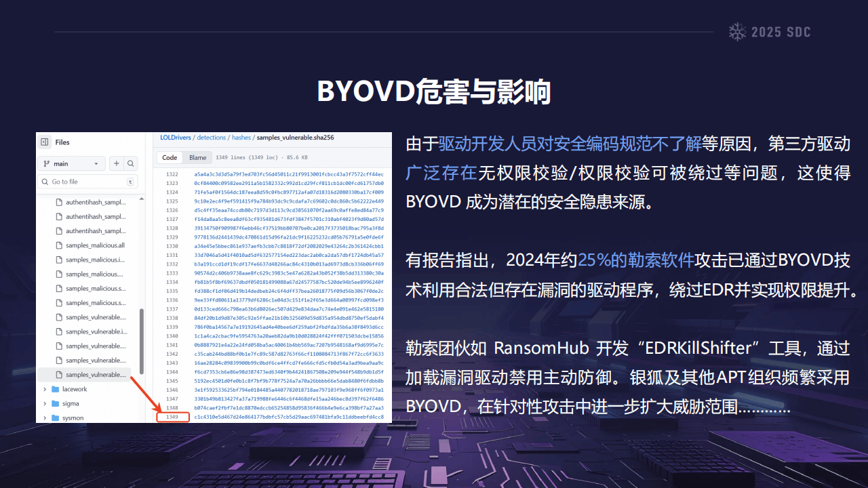Click the lacework folder icon

point(55,389)
